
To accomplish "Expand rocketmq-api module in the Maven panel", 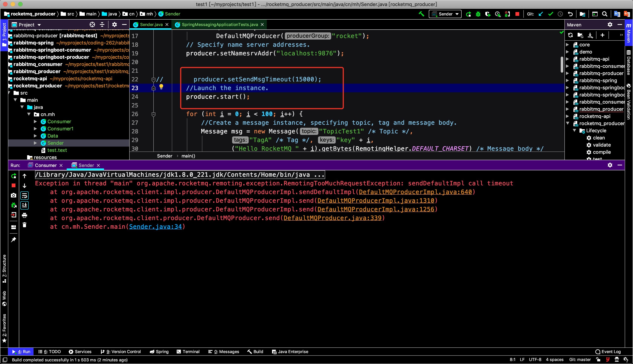I will (567, 116).
